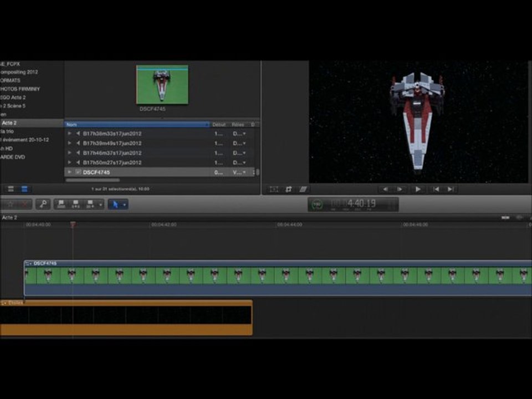Select clip name B17h50m27s17jun2012
This screenshot has width=532, height=399.
click(112, 163)
